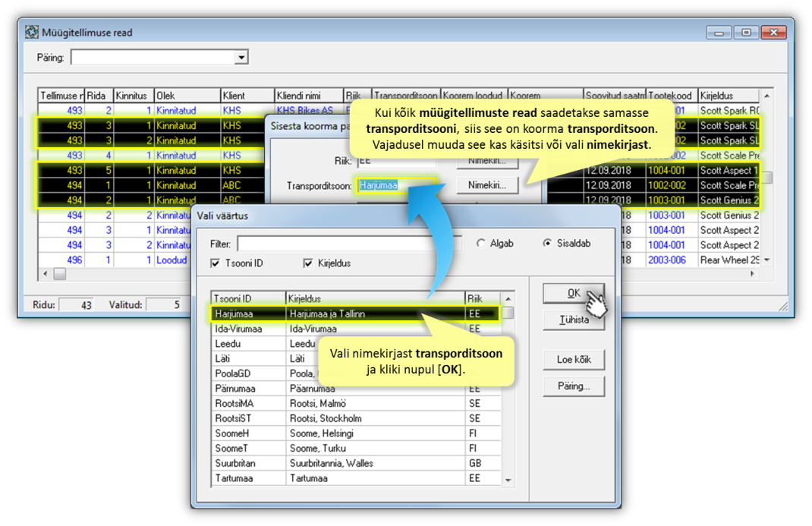Viewport: 812px width, 526px height.
Task: Confirm the selection with the OK button
Action: [574, 294]
